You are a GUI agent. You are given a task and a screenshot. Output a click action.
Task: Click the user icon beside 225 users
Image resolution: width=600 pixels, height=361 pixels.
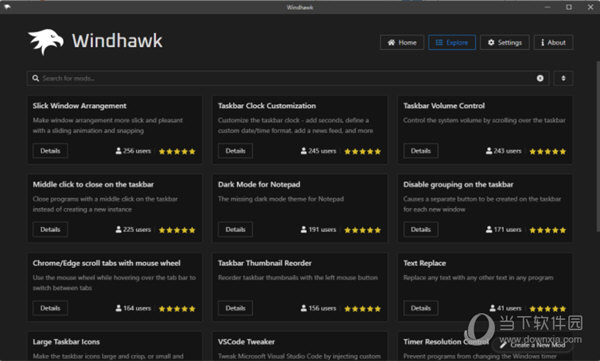coord(119,229)
